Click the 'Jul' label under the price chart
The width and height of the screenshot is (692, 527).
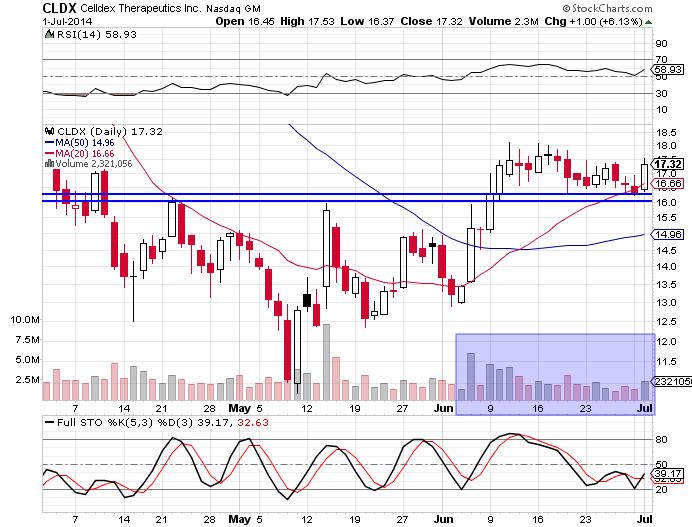click(x=644, y=408)
